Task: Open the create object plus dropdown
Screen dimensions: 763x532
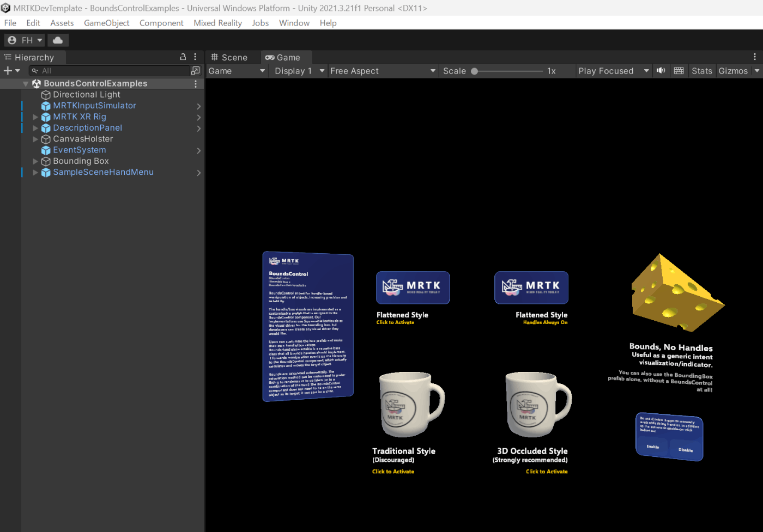Action: pos(12,71)
